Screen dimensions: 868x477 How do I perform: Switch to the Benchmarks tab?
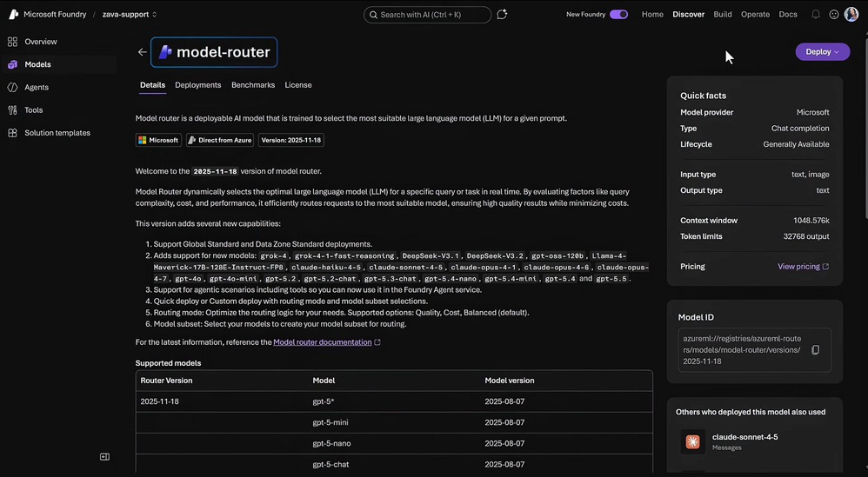tap(253, 85)
